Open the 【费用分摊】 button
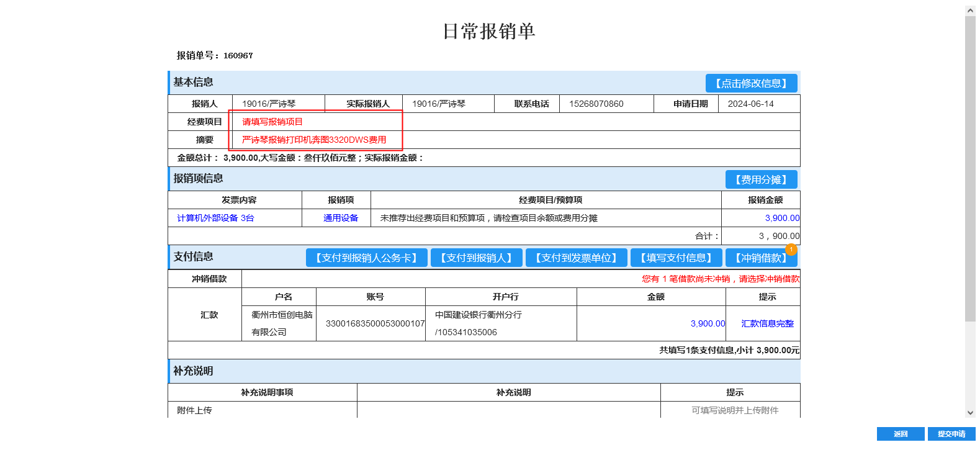The image size is (980, 455). 761,179
